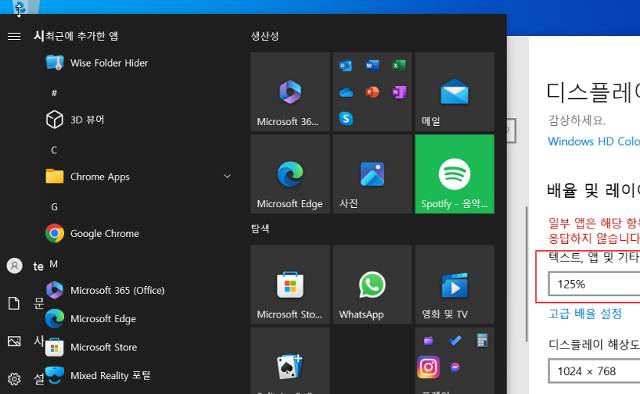Open Windows HD Color link in Settings
Screen dimensions: 640x394
click(593, 141)
